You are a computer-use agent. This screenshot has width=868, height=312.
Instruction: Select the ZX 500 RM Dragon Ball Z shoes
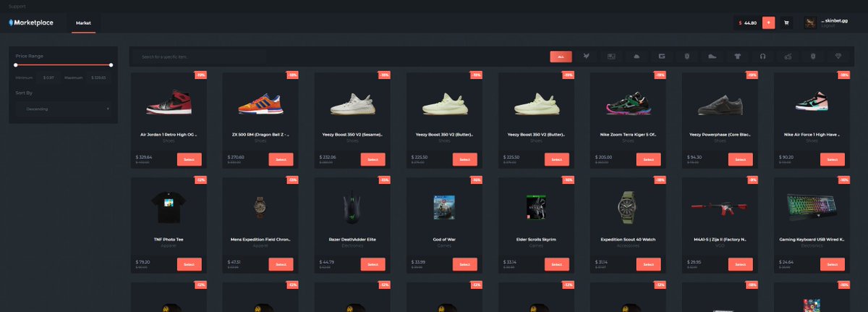coord(281,159)
